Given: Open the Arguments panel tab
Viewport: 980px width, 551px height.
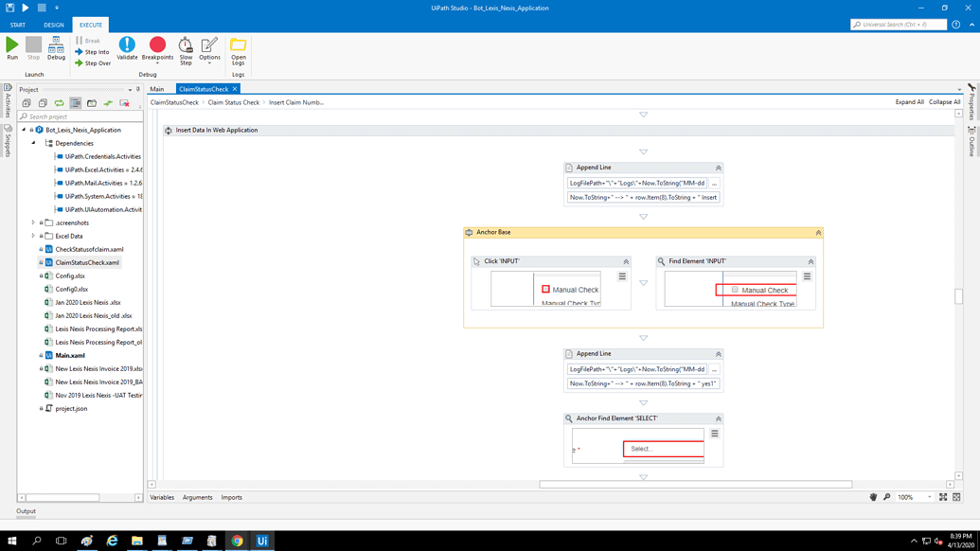Looking at the screenshot, I should tap(198, 497).
